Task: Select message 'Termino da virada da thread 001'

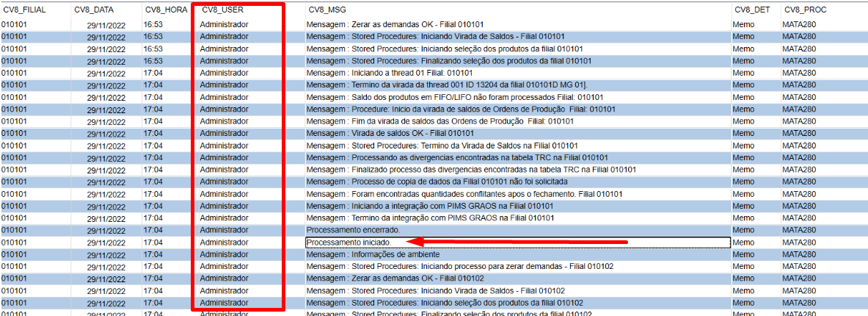Action: click(447, 85)
